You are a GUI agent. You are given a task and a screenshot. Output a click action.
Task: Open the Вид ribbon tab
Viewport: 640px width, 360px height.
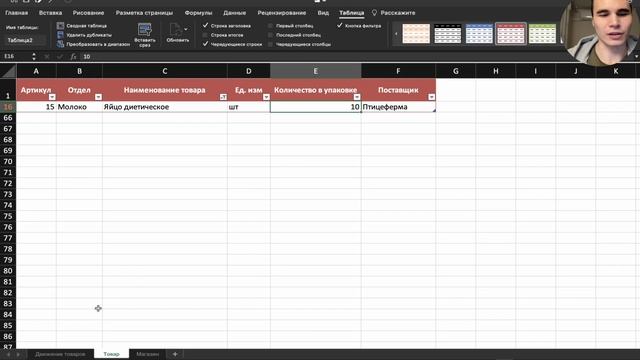click(323, 13)
